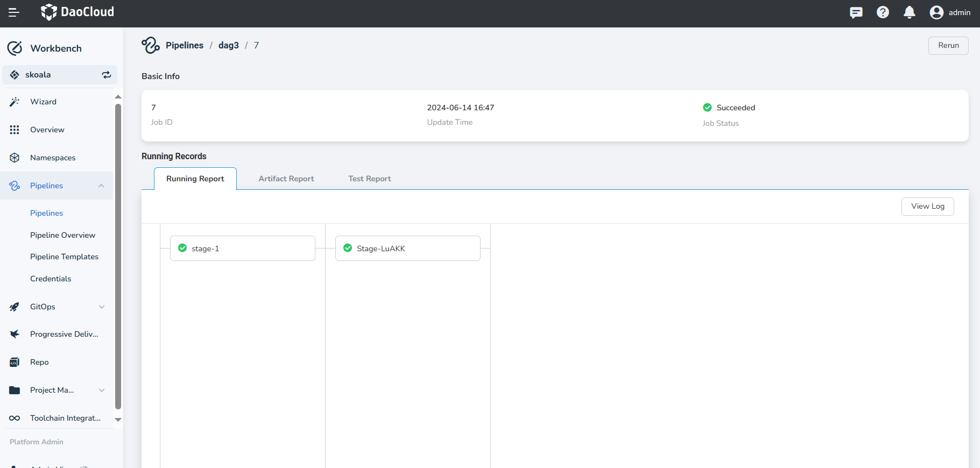Click the View Log button

pyautogui.click(x=927, y=207)
